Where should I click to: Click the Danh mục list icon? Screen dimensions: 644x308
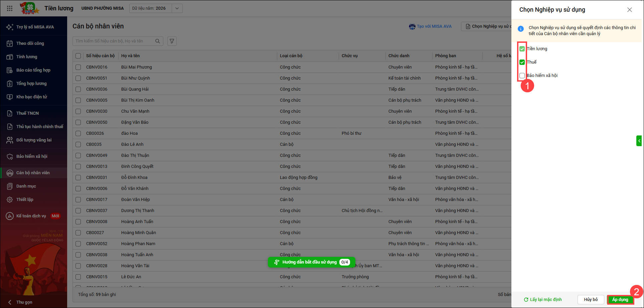[x=10, y=186]
